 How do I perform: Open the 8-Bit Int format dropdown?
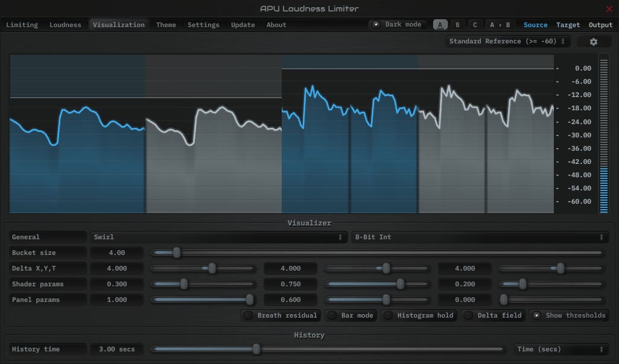click(x=479, y=237)
